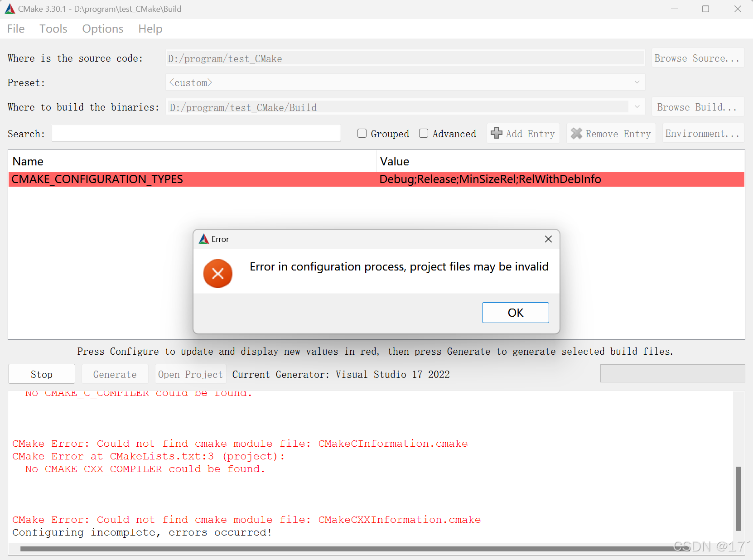Click the source code path field
Screen dimensions: 753x560
(405, 58)
